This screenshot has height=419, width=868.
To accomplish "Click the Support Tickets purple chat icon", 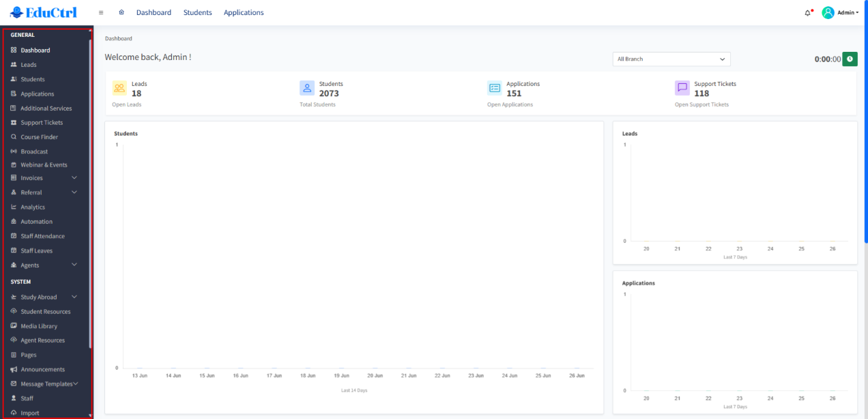I will point(682,88).
